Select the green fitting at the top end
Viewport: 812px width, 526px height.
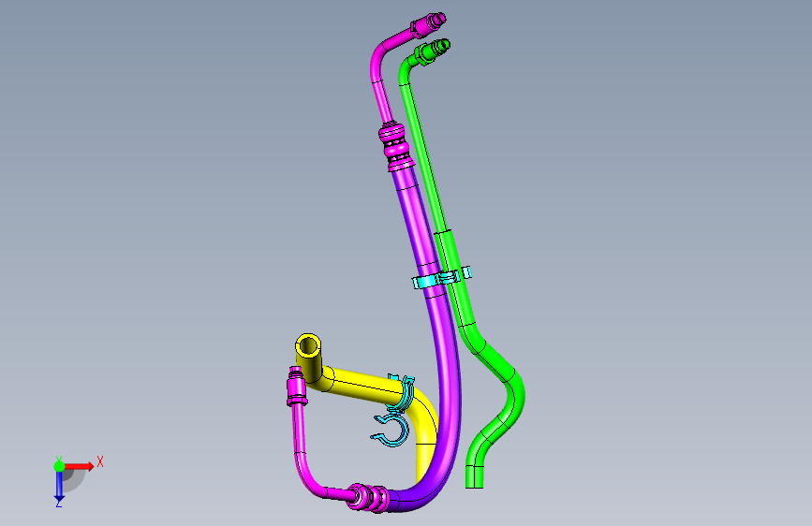(432, 51)
